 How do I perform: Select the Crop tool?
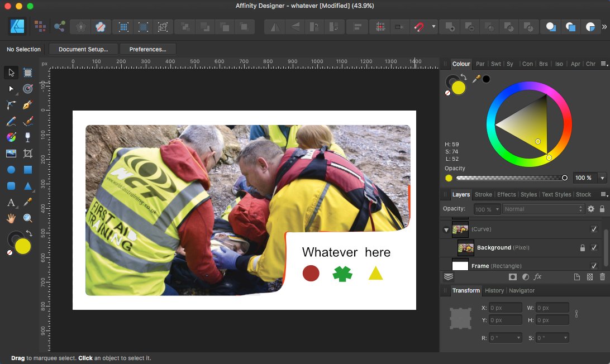click(x=26, y=153)
